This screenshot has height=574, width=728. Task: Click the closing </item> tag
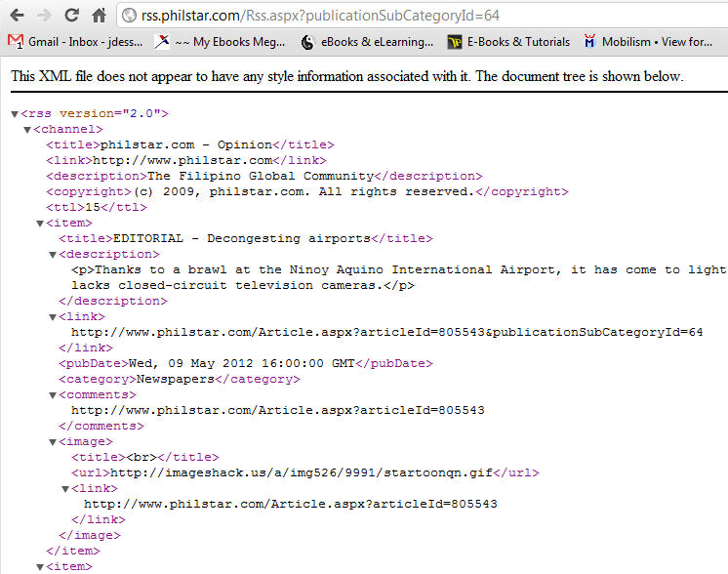click(x=73, y=552)
